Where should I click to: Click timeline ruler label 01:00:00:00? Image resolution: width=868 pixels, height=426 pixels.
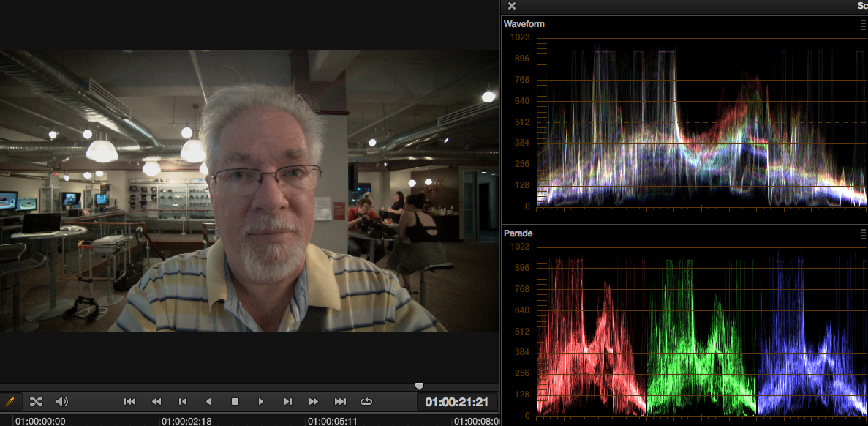point(40,421)
